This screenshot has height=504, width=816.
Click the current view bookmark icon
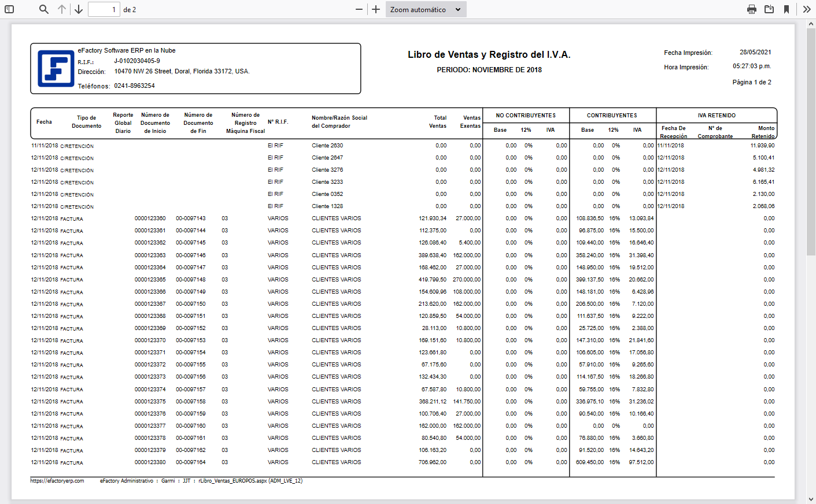tap(787, 9)
